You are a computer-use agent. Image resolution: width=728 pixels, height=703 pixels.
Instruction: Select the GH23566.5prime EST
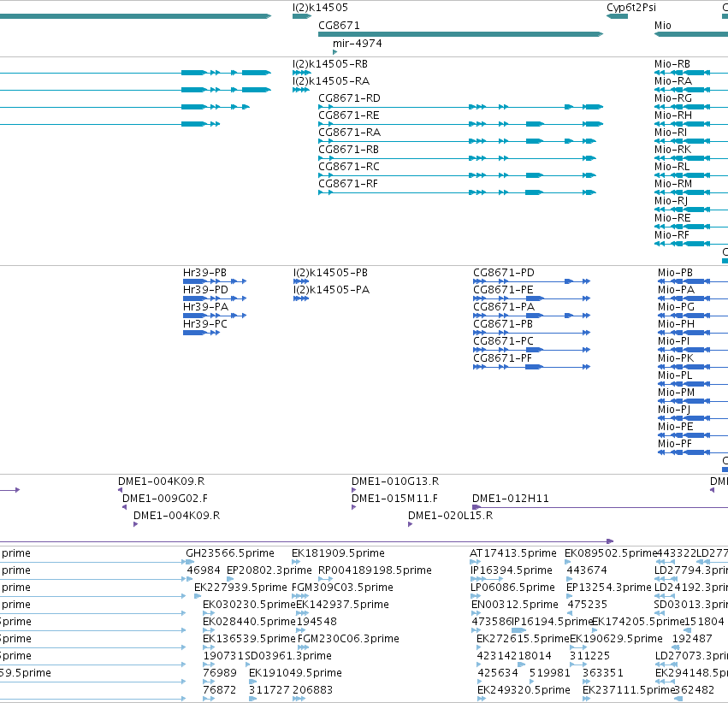tap(230, 553)
